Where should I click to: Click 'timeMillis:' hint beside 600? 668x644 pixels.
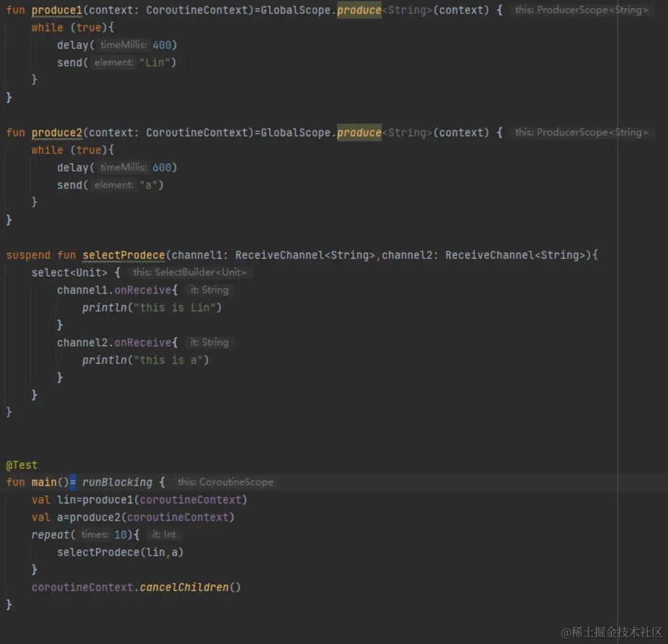[x=124, y=168]
